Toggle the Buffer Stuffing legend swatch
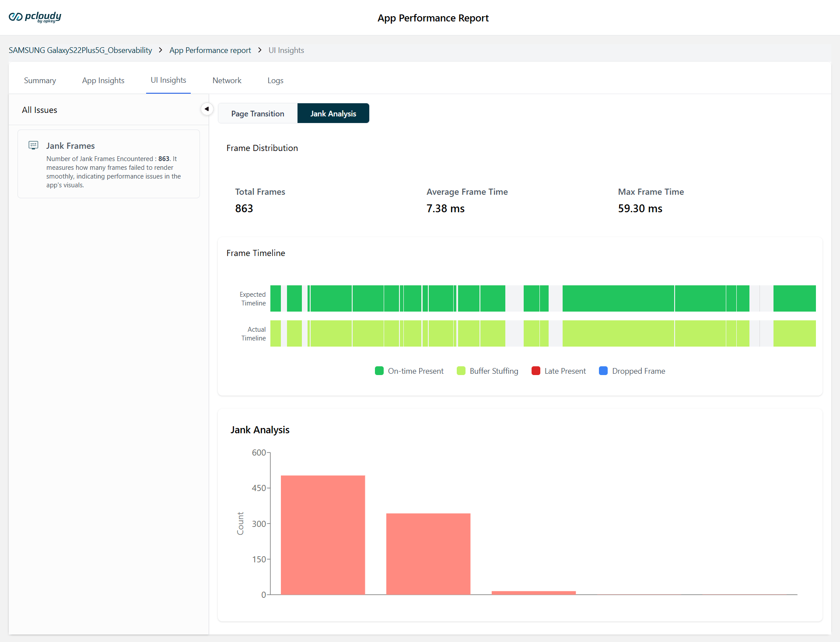This screenshot has width=840, height=642. pos(461,371)
